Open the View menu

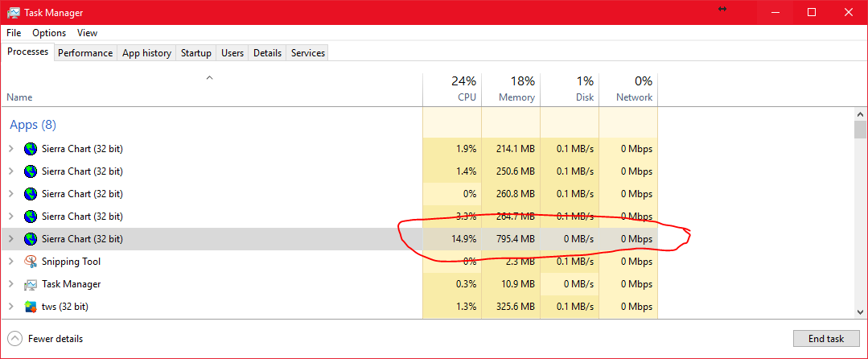[x=87, y=33]
